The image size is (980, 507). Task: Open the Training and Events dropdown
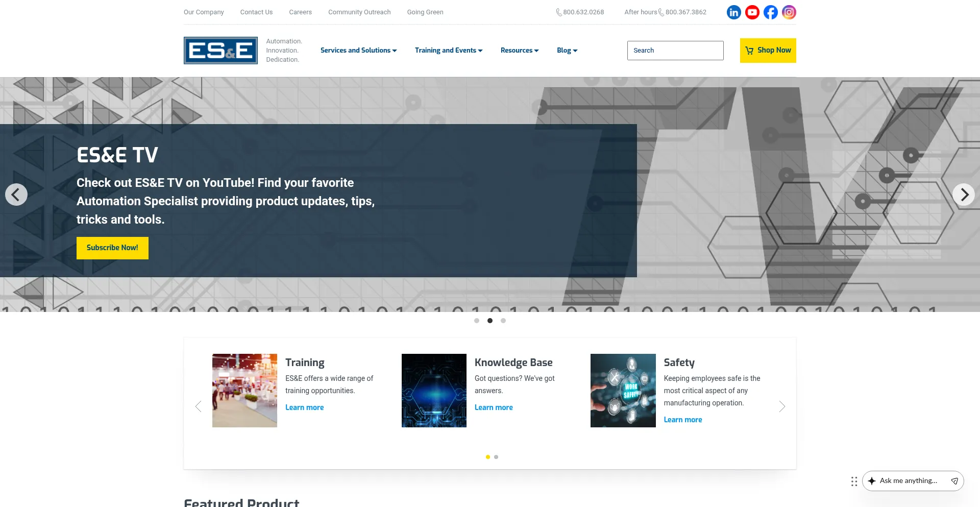point(448,50)
